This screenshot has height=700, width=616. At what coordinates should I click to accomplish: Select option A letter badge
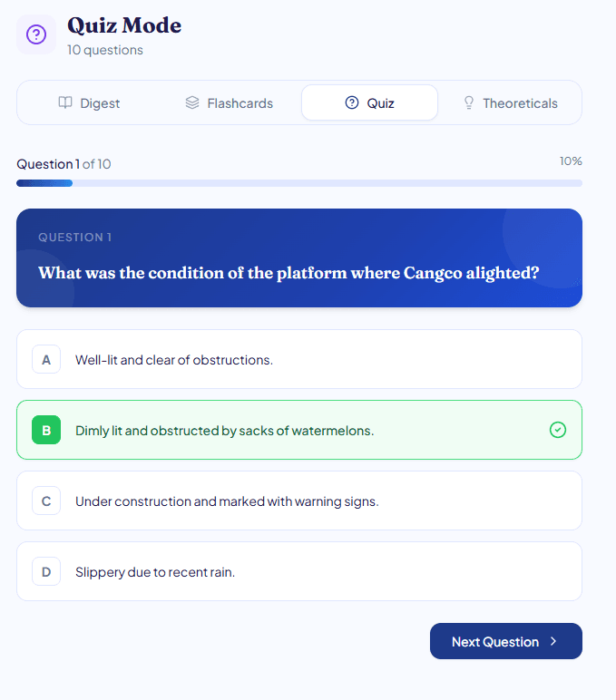[46, 359]
